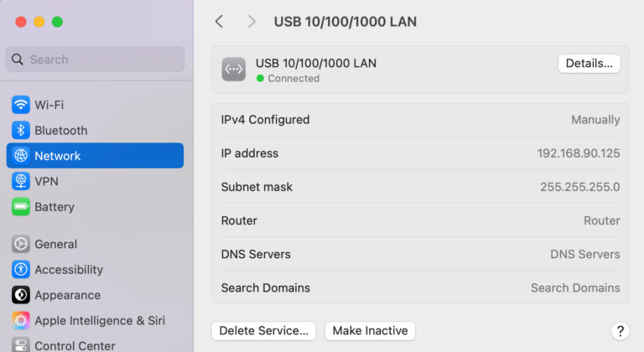Open the help question mark button

621,331
